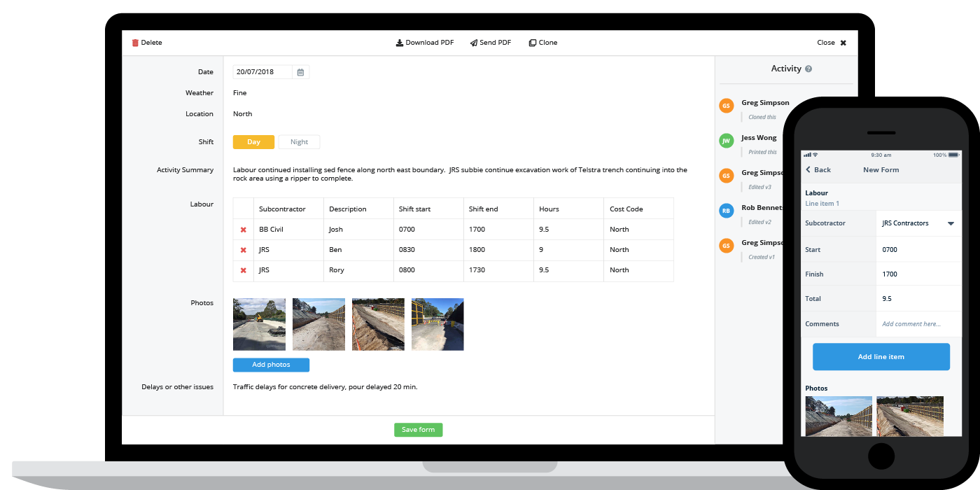The width and height of the screenshot is (980, 490).
Task: Click the date field showing 20/07/2018
Action: (x=263, y=72)
